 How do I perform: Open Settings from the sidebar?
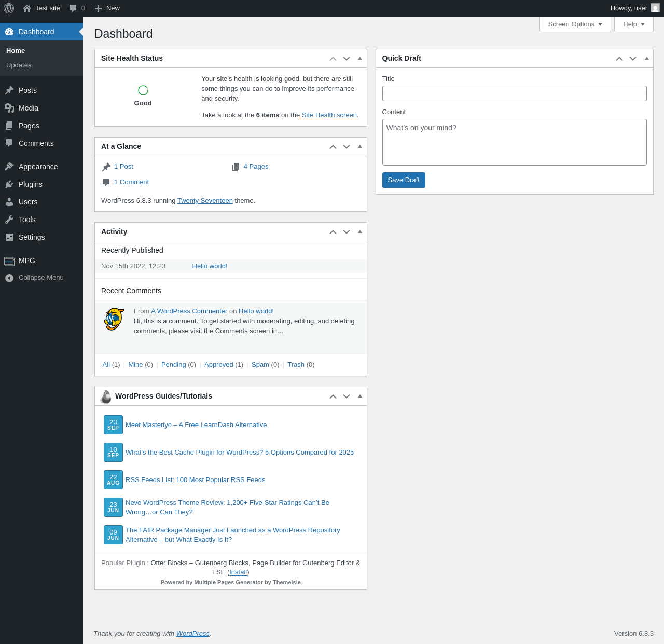pos(41,237)
